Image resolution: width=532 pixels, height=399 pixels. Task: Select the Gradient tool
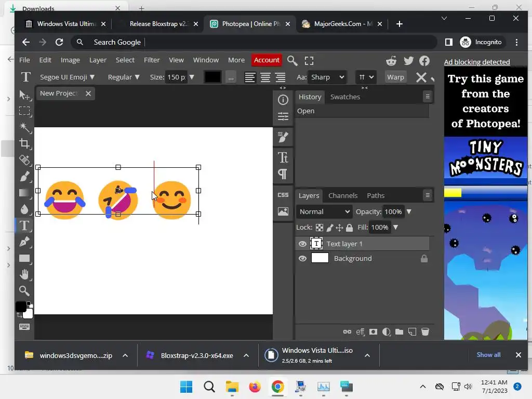pyautogui.click(x=25, y=193)
